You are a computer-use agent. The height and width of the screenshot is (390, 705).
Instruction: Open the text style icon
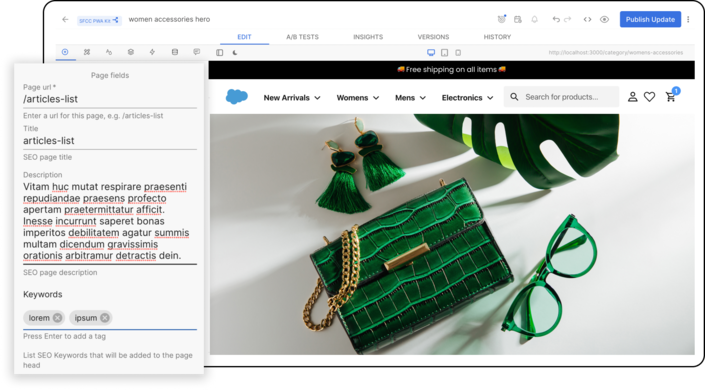pyautogui.click(x=109, y=52)
